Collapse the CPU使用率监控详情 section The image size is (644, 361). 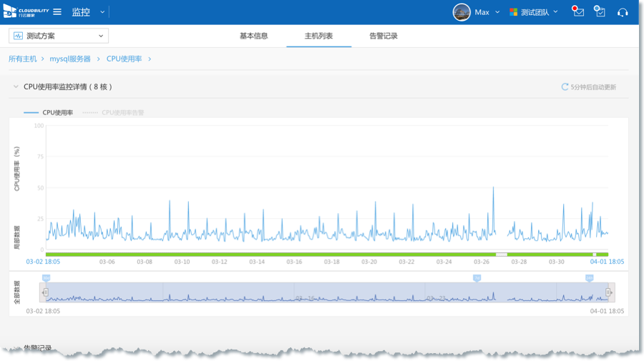click(x=15, y=87)
